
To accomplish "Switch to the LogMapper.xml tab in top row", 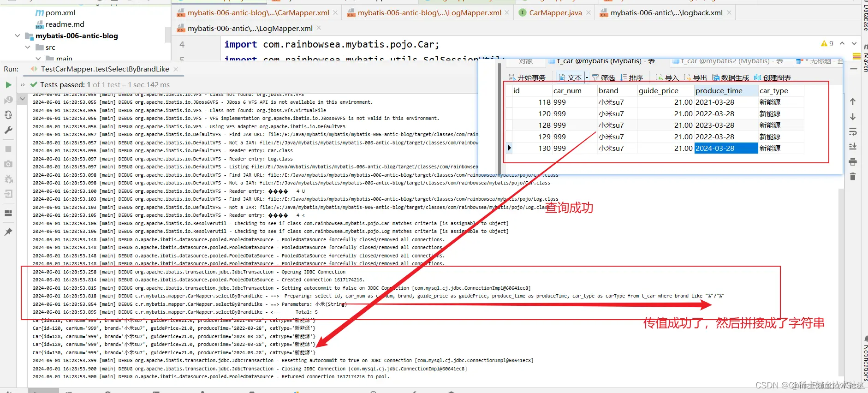I will click(x=429, y=12).
